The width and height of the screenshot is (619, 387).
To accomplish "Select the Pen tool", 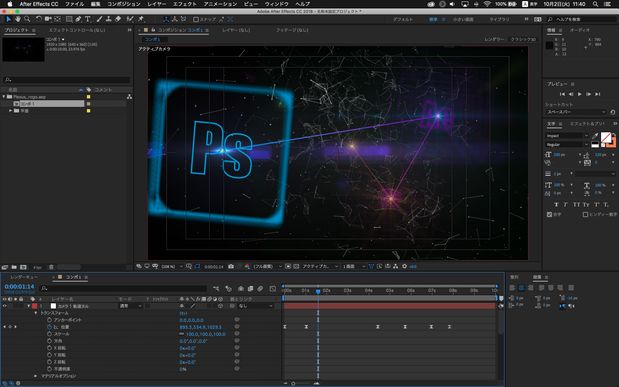I will 79,19.
